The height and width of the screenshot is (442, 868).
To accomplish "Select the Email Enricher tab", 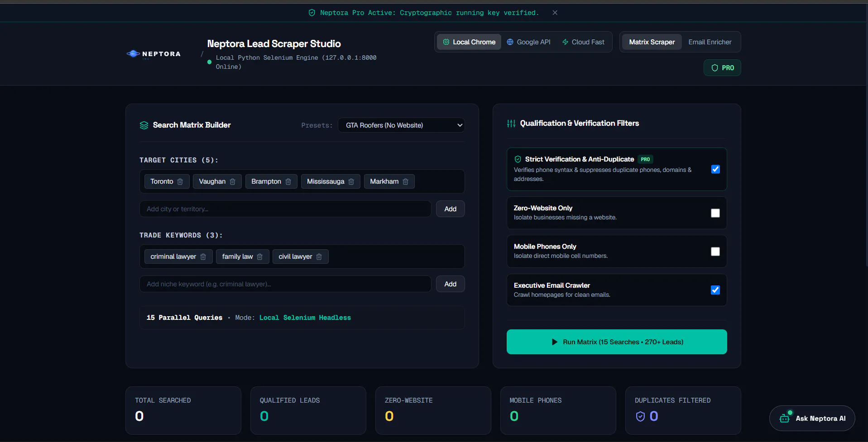I will [710, 42].
